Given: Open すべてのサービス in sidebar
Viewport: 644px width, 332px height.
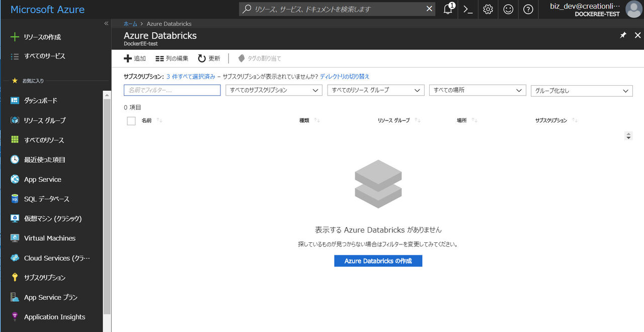Looking at the screenshot, I should pyautogui.click(x=45, y=56).
